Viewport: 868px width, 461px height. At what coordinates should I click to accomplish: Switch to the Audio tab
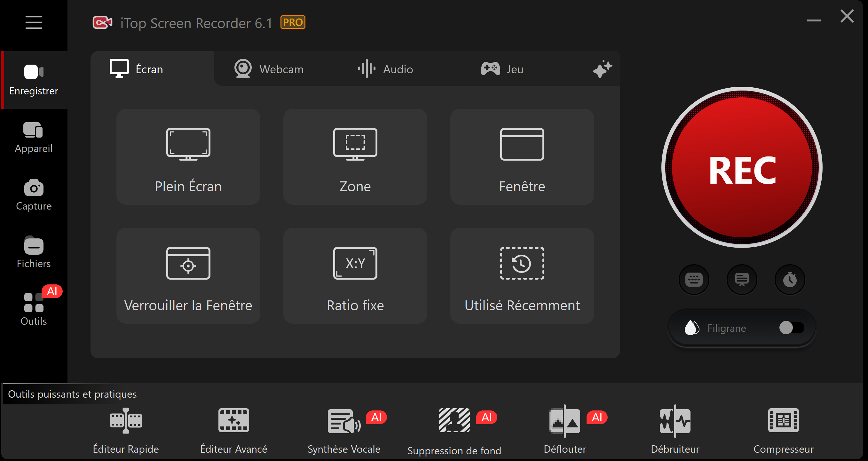point(385,69)
